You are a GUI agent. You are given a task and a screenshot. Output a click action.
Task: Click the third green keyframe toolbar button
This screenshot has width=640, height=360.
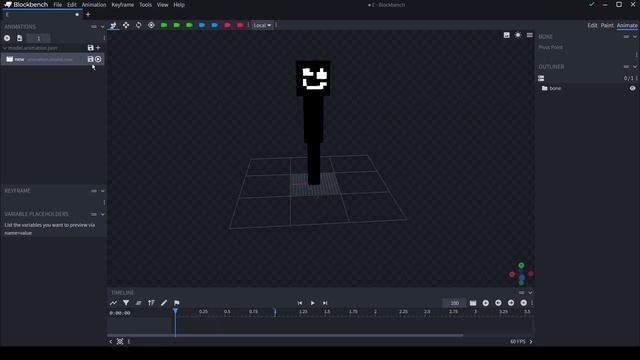pyautogui.click(x=189, y=25)
